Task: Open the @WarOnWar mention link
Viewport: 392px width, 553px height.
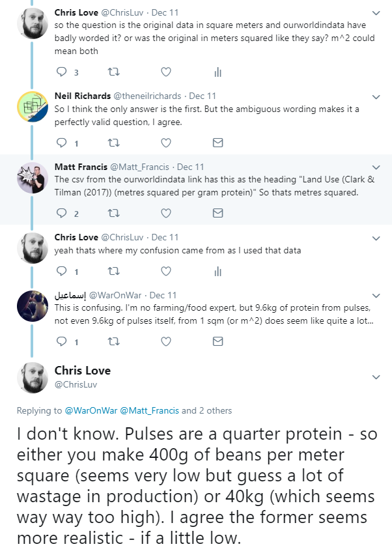Action: [x=91, y=411]
